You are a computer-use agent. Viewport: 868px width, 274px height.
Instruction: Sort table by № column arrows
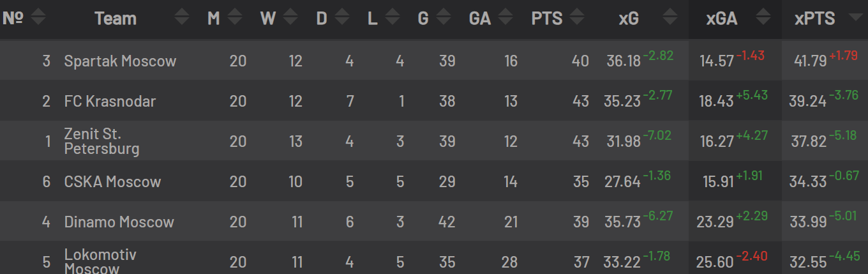point(38,18)
